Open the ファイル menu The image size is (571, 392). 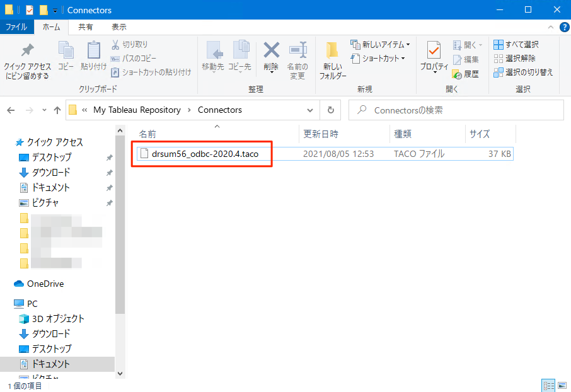[18, 26]
